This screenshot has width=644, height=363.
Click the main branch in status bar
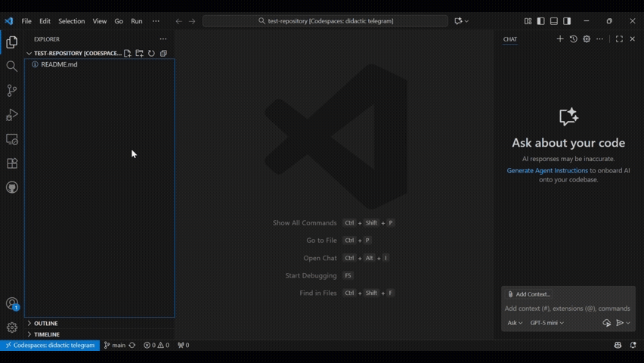pyautogui.click(x=115, y=345)
